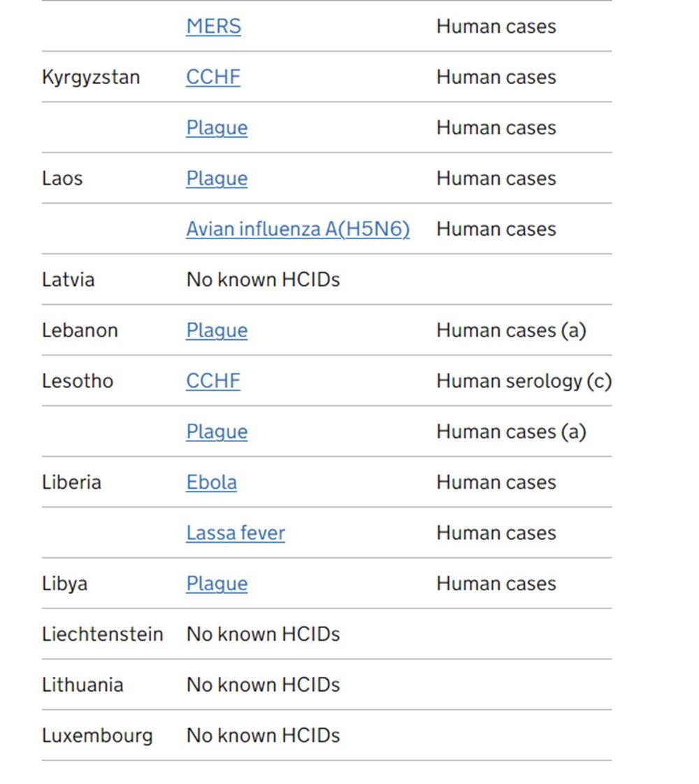Image resolution: width=699 pixels, height=784 pixels.
Task: Click the Liechtenstein country name
Action: click(x=102, y=634)
